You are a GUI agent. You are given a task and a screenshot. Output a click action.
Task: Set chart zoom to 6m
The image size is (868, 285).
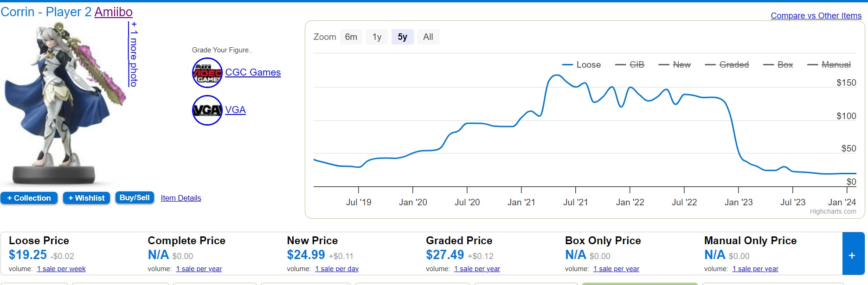pyautogui.click(x=351, y=37)
